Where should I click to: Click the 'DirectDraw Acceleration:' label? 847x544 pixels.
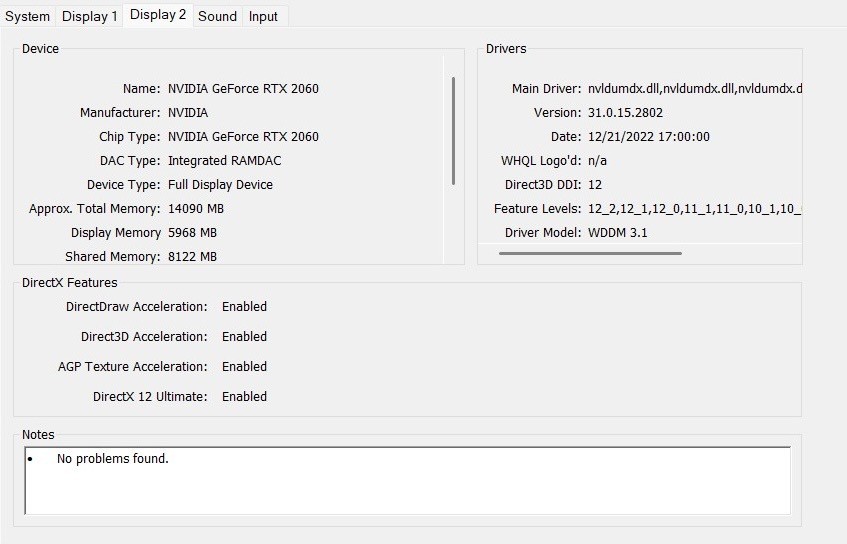pos(137,306)
